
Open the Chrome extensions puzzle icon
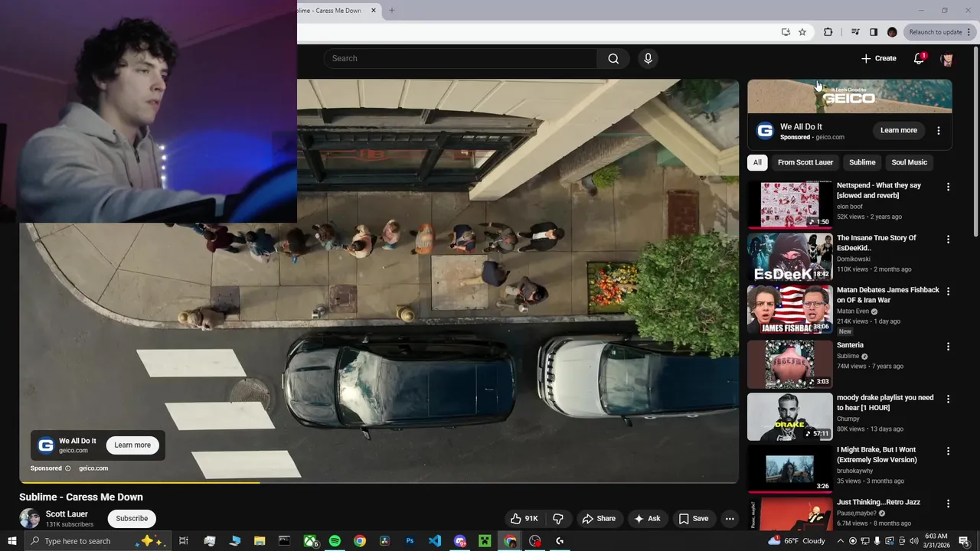[x=828, y=32]
